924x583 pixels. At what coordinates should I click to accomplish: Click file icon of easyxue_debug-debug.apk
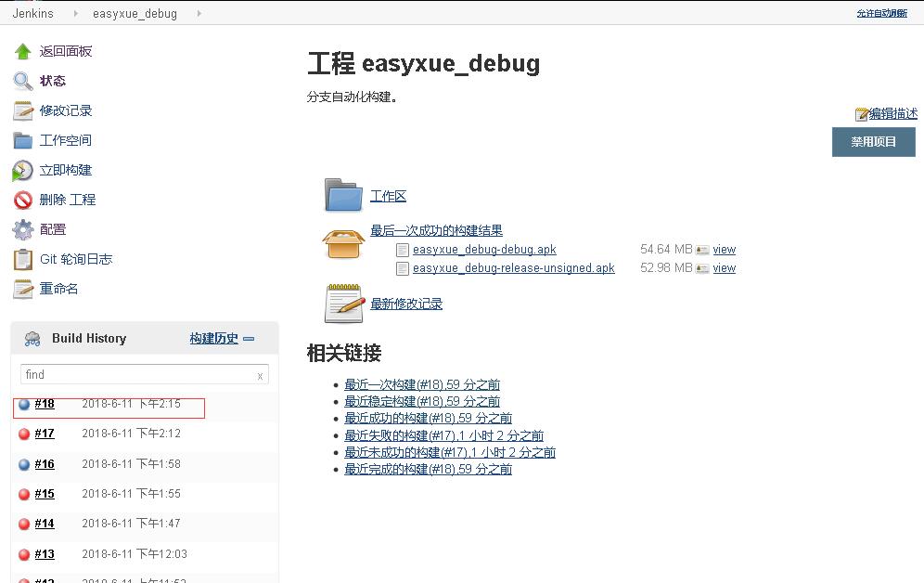point(403,250)
